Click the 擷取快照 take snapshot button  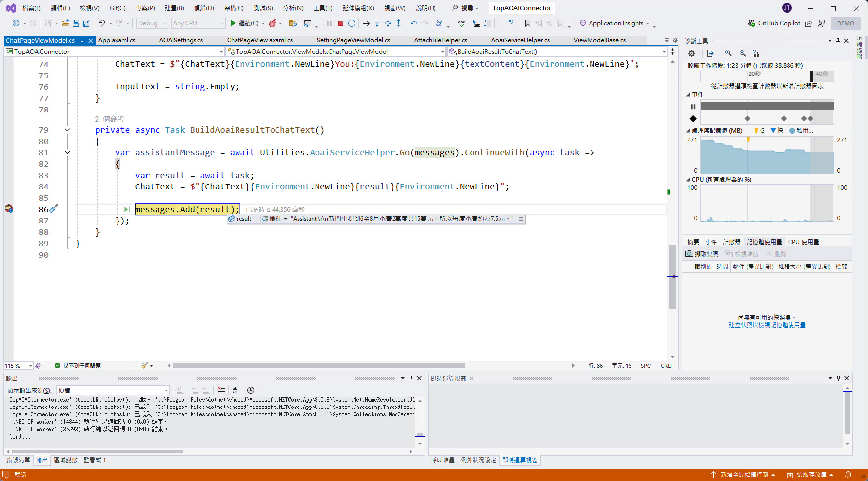point(702,254)
